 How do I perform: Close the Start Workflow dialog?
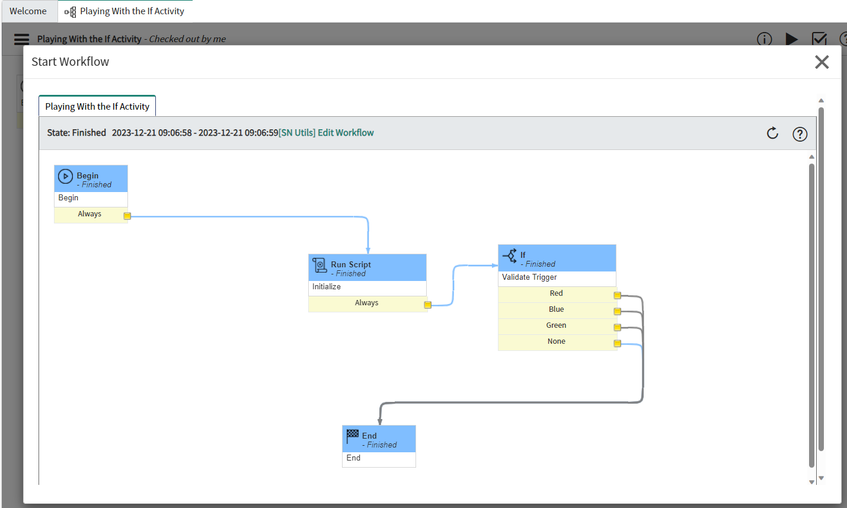[822, 62]
